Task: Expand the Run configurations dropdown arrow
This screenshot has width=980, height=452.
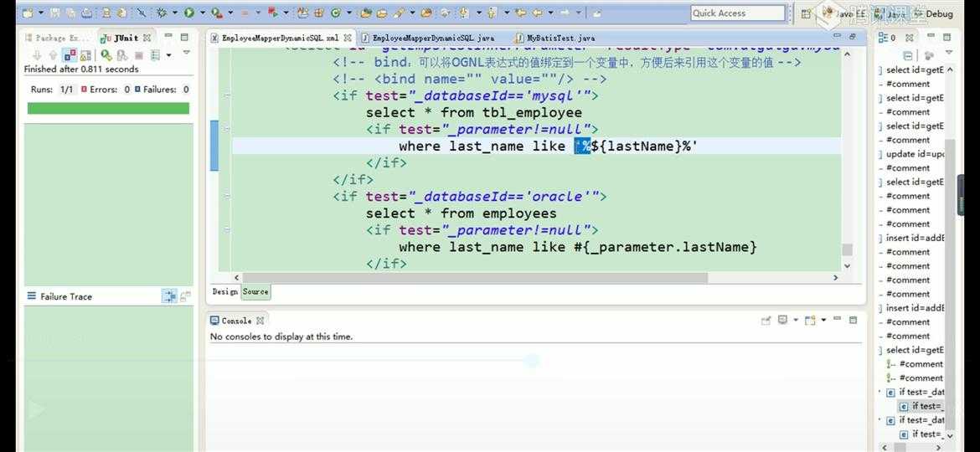Action: pyautogui.click(x=204, y=13)
